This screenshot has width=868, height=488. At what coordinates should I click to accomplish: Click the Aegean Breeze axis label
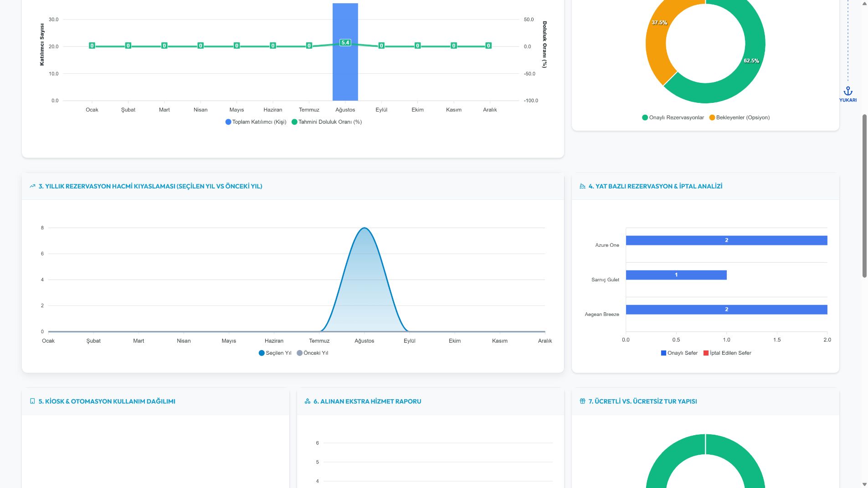(x=602, y=314)
